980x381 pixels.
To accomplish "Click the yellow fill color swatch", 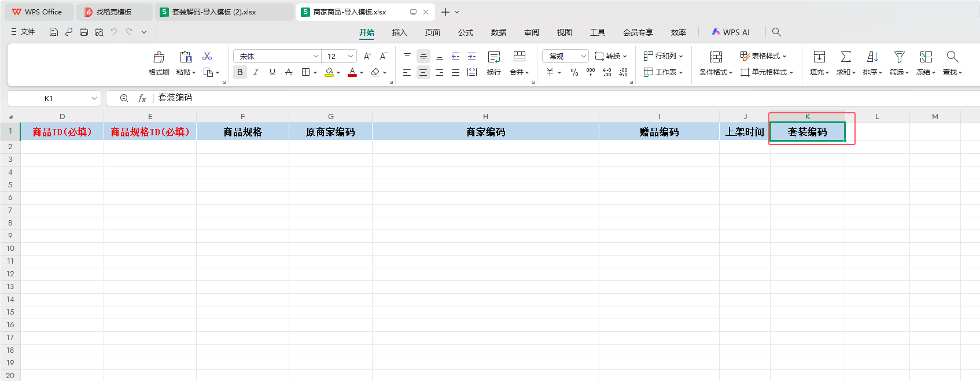I will coord(329,72).
